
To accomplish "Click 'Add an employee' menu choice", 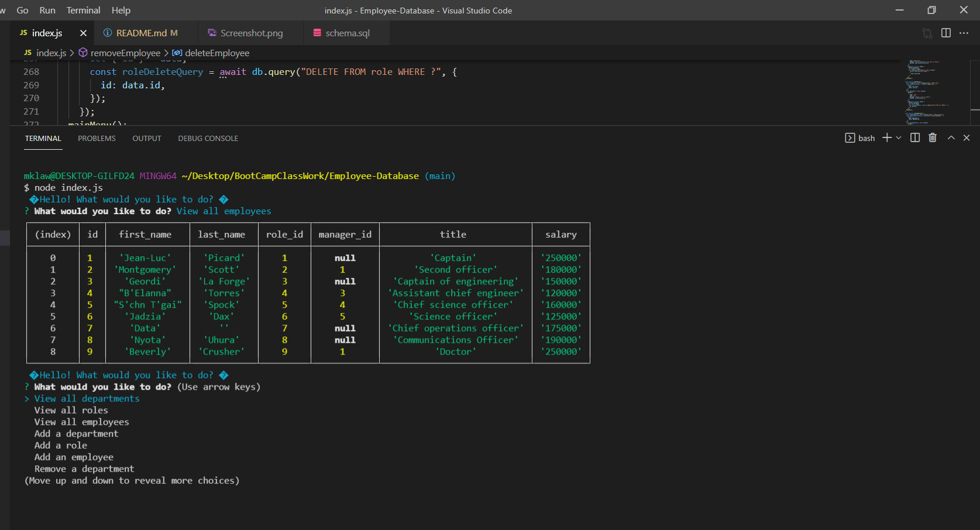I will (x=74, y=457).
